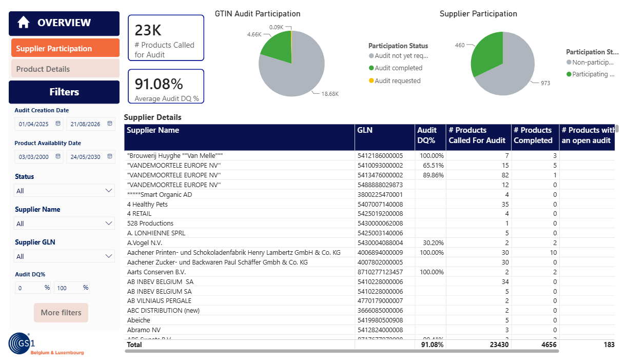This screenshot has height=364, width=627.
Task: Sort by Audit DQ% column header
Action: pyautogui.click(x=430, y=137)
